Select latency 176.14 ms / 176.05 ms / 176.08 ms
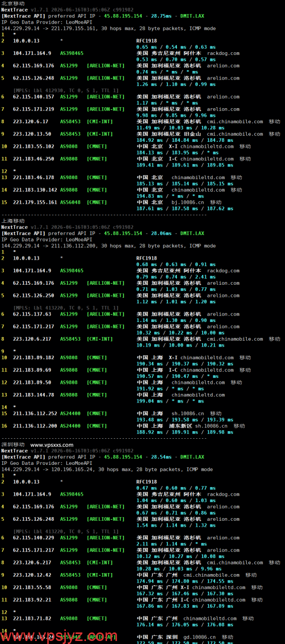Viewport: 285px width, 644px height. pyautogui.click(x=178, y=624)
